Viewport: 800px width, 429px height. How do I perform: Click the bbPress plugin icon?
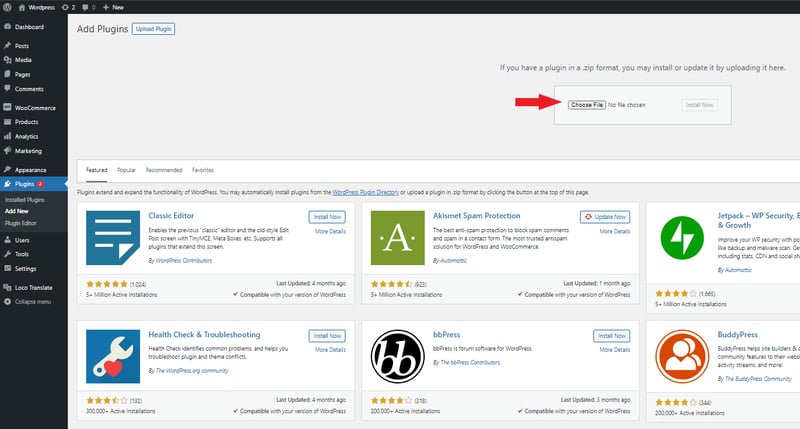pyautogui.click(x=397, y=357)
